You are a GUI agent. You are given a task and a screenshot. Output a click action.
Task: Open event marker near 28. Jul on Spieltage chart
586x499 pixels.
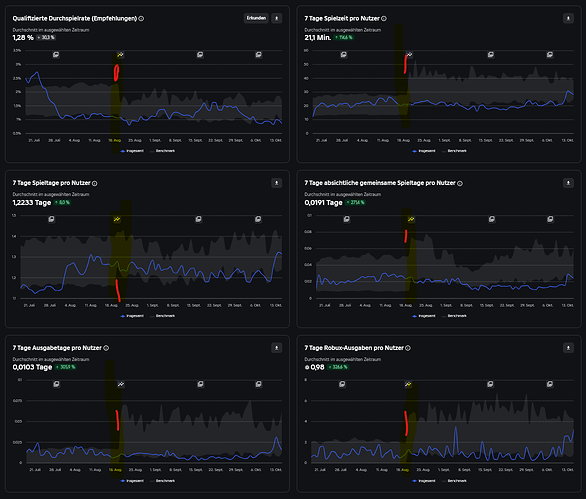point(51,219)
